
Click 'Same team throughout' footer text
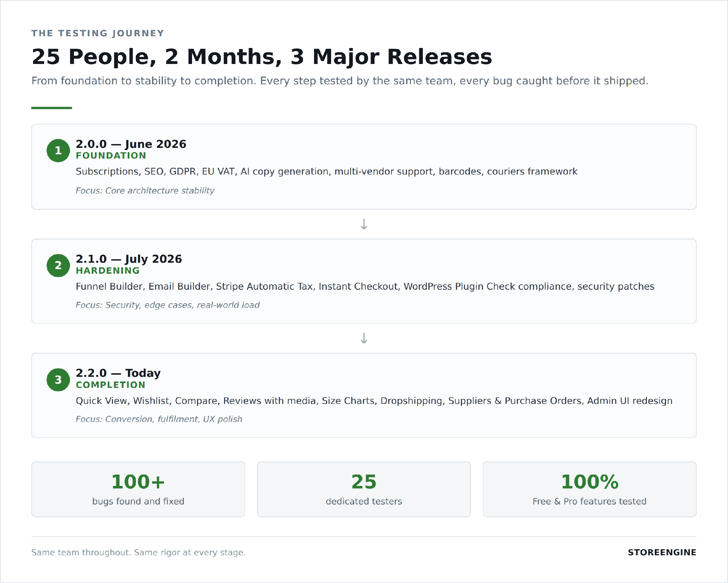click(138, 552)
